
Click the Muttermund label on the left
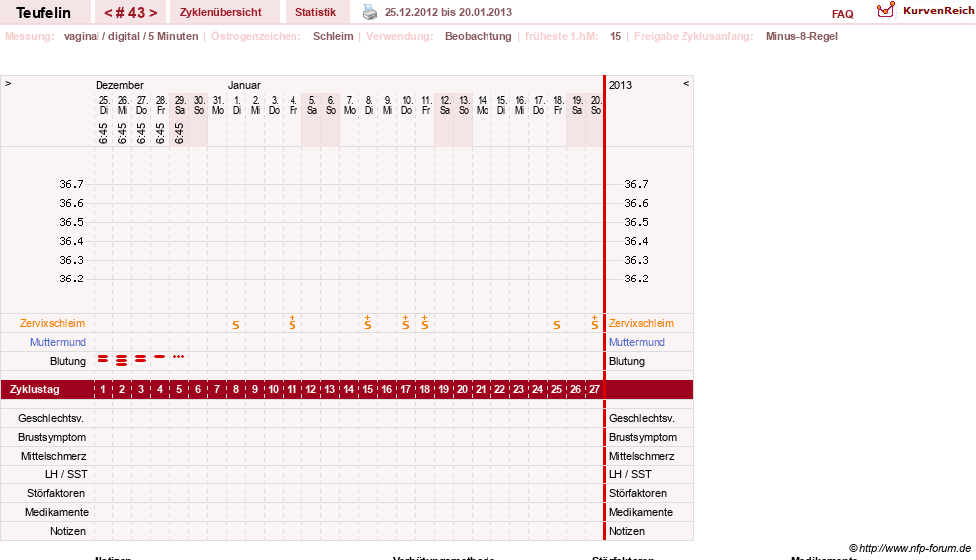coord(58,342)
